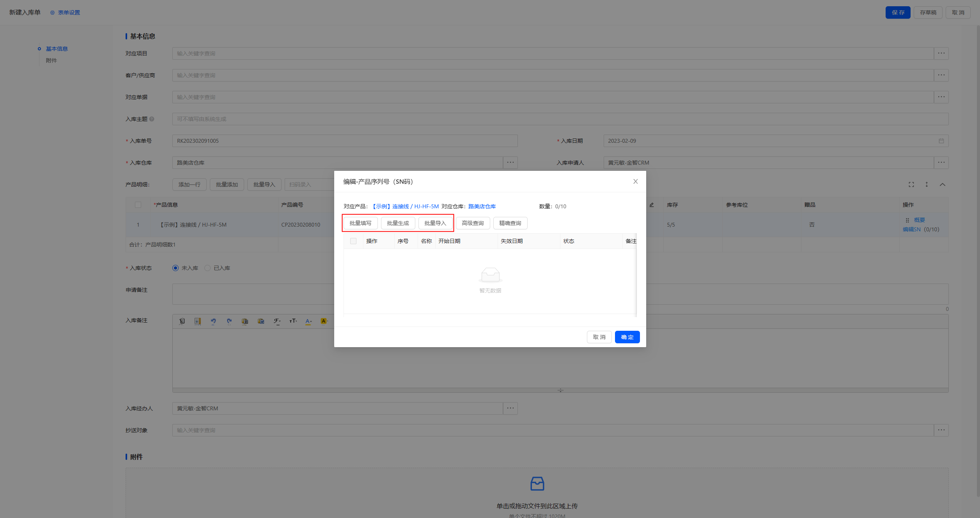980x518 pixels.
Task: Open the 概要 link in the product row
Action: pos(919,220)
